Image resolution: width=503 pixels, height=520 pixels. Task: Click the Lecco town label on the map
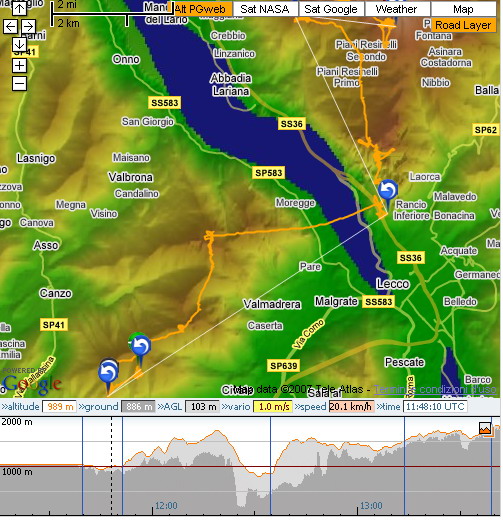[x=393, y=284]
